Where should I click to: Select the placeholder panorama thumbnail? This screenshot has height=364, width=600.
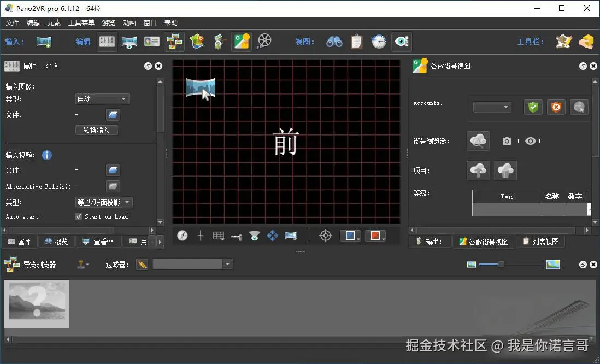[x=37, y=303]
